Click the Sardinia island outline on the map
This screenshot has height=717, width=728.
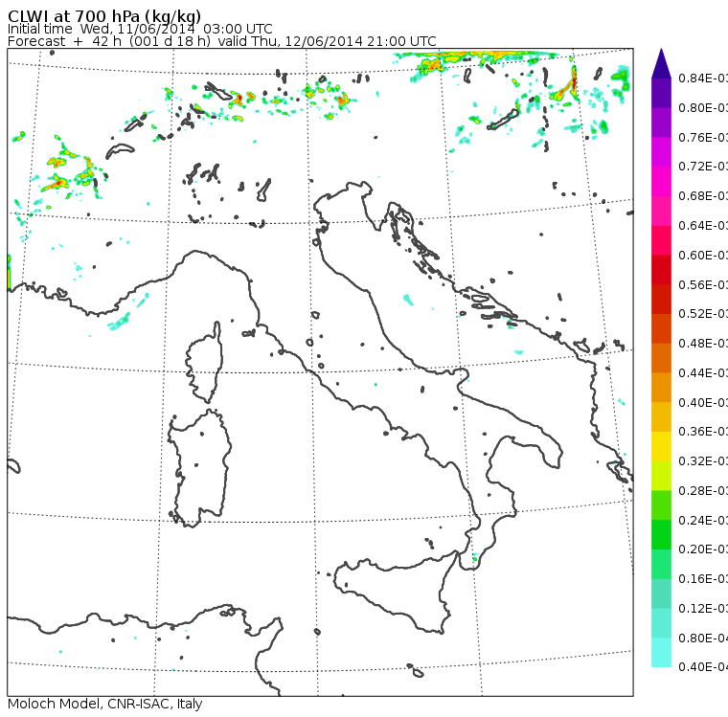coord(199,468)
